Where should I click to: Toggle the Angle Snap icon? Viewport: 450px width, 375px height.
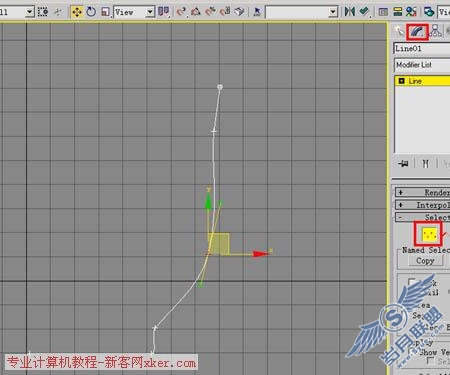click(196, 12)
